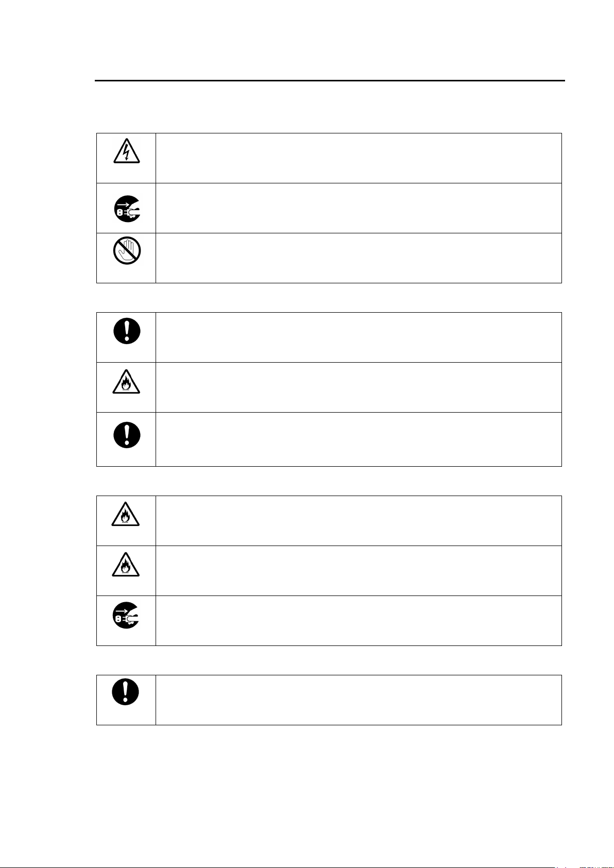Click empty cell beside second table's upper exclamation icon
The width and height of the screenshot is (614, 868).
tap(358, 337)
